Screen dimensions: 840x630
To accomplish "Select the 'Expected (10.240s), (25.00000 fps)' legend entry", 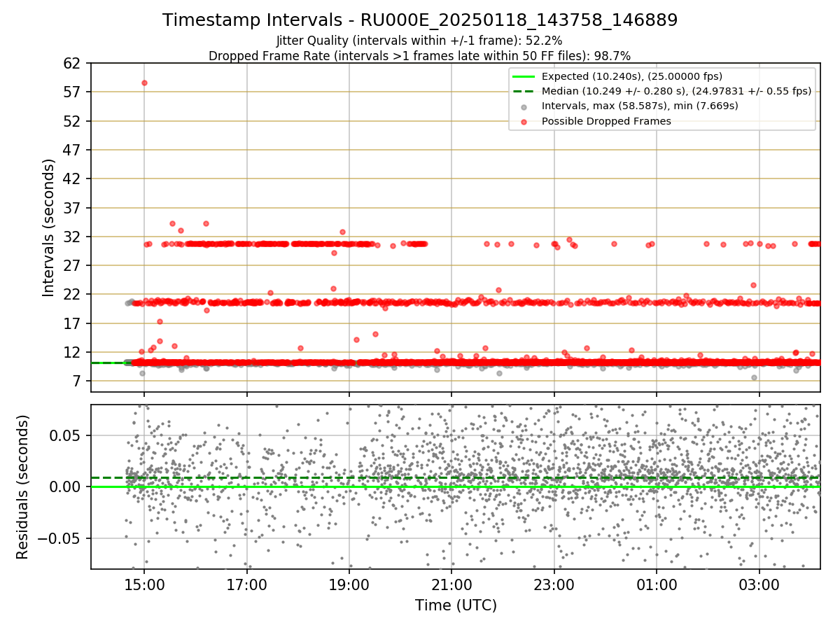I will coord(632,76).
